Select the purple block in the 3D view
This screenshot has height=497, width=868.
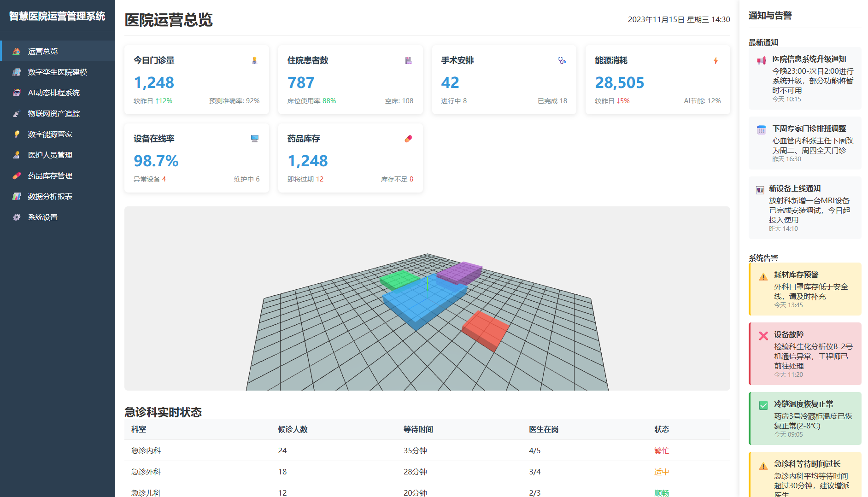click(x=459, y=272)
